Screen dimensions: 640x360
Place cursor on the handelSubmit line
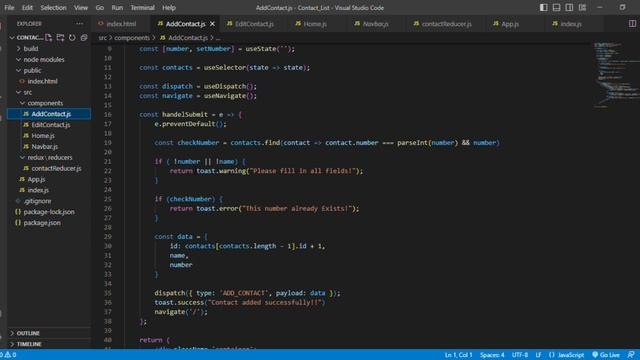click(x=191, y=115)
